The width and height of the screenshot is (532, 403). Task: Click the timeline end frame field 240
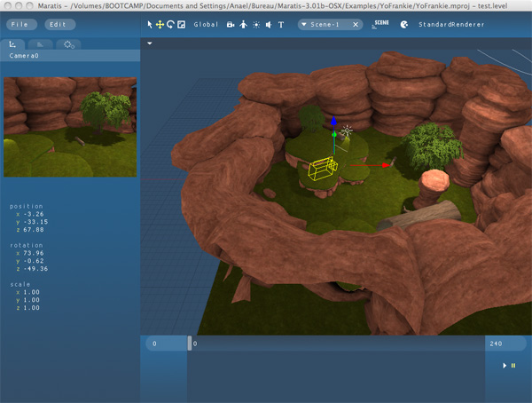tap(505, 344)
